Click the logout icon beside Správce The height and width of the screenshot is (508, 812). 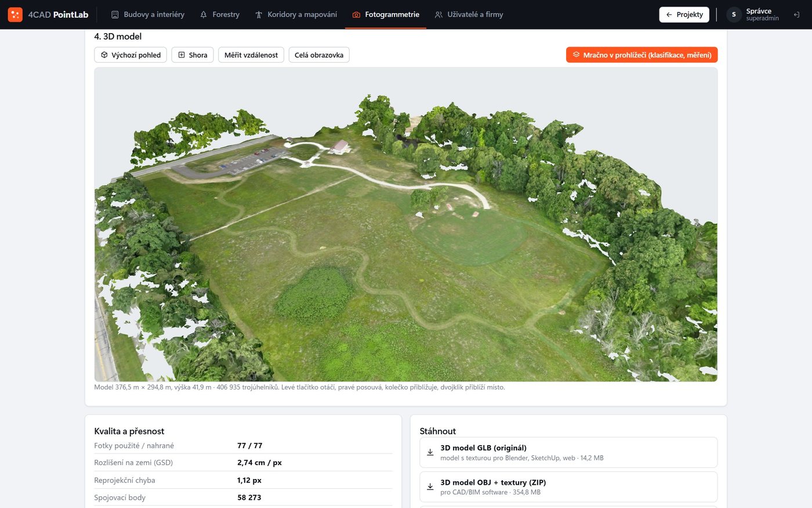tap(796, 15)
